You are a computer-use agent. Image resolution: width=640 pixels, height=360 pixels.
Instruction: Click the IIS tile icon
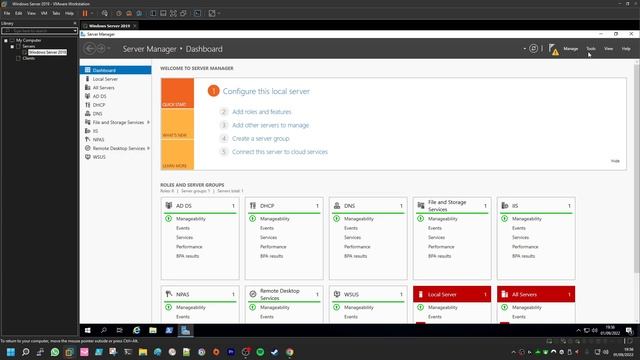pyautogui.click(x=504, y=205)
